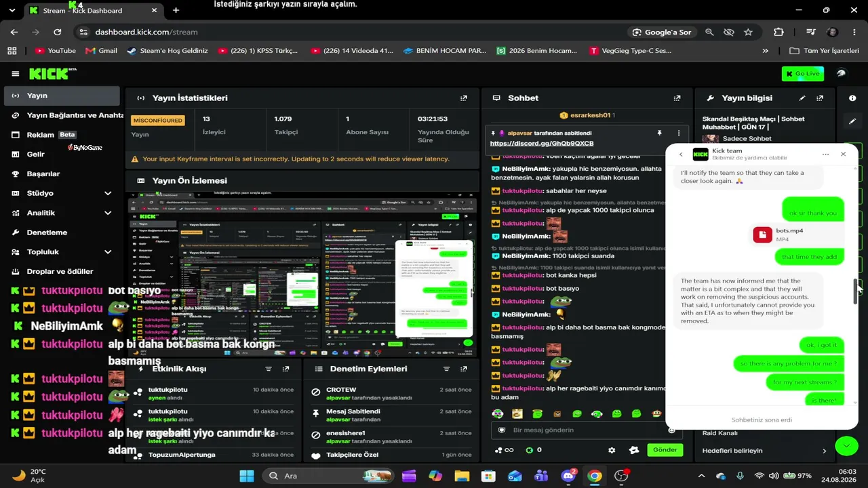Image resolution: width=868 pixels, height=488 pixels.
Task: Open Chrome extensions puzzle icon
Action: [x=778, y=32]
